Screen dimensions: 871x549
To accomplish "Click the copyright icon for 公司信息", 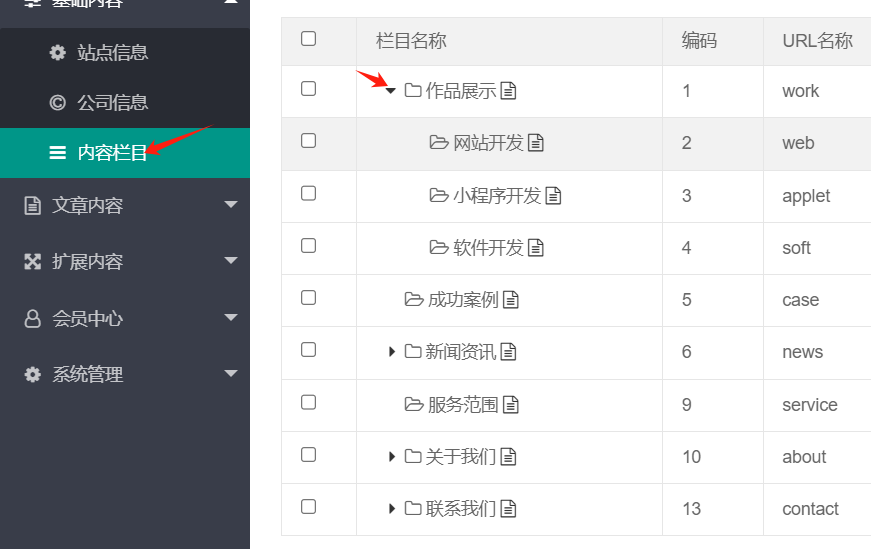I will pyautogui.click(x=58, y=103).
